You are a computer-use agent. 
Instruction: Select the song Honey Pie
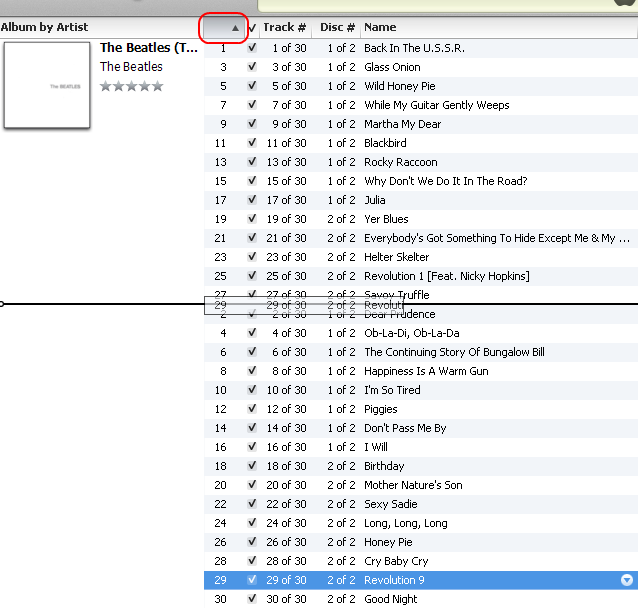click(x=388, y=542)
